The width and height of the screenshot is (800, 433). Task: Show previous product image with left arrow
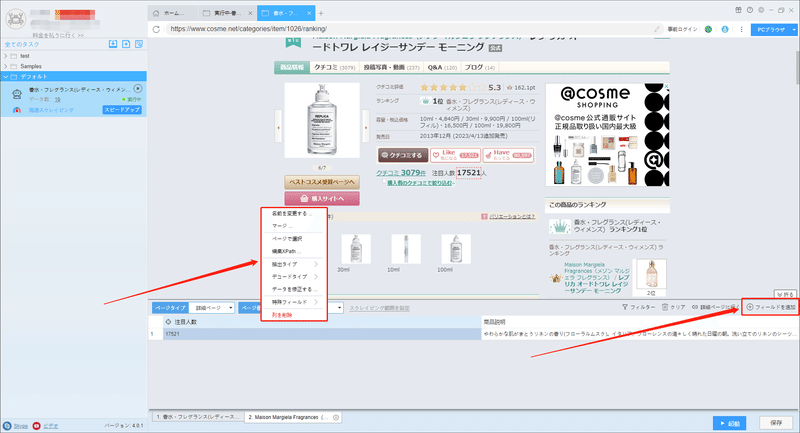coord(278,127)
